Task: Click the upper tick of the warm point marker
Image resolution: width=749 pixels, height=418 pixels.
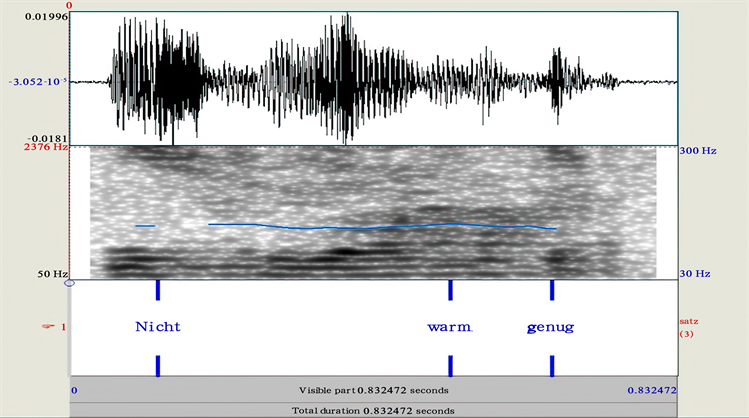Action: pyautogui.click(x=451, y=290)
